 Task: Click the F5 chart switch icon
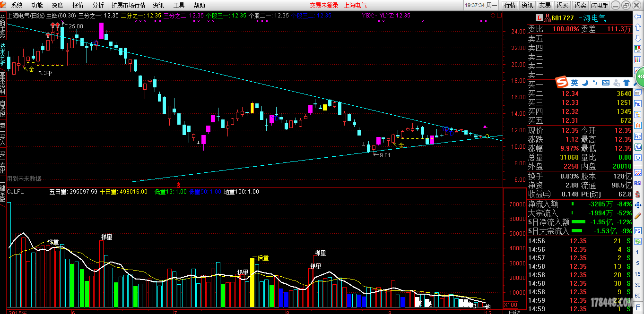point(638,230)
